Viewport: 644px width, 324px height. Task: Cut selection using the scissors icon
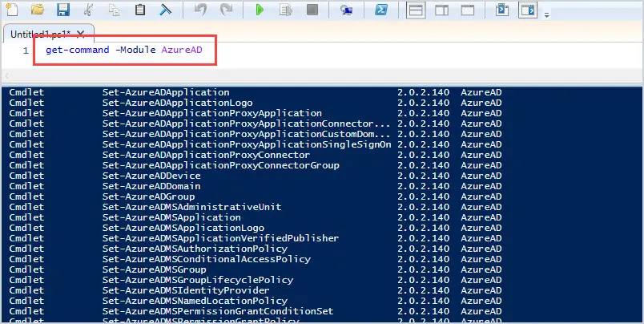click(88, 10)
